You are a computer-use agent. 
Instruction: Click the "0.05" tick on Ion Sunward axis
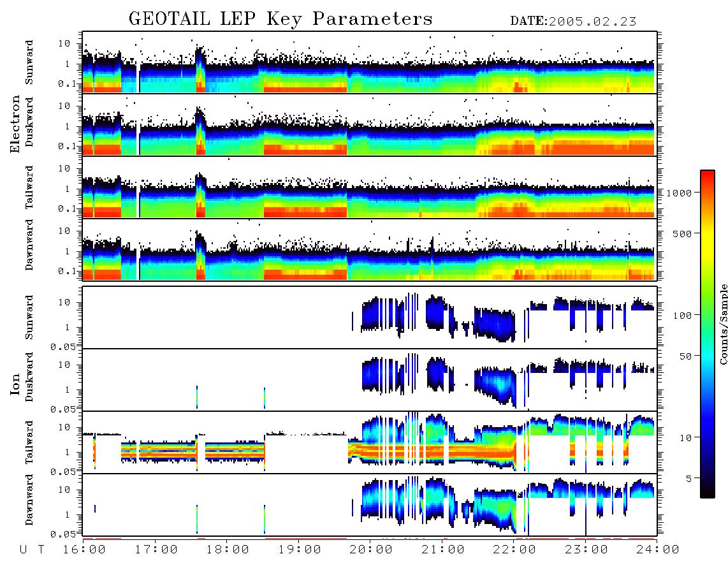click(63, 347)
